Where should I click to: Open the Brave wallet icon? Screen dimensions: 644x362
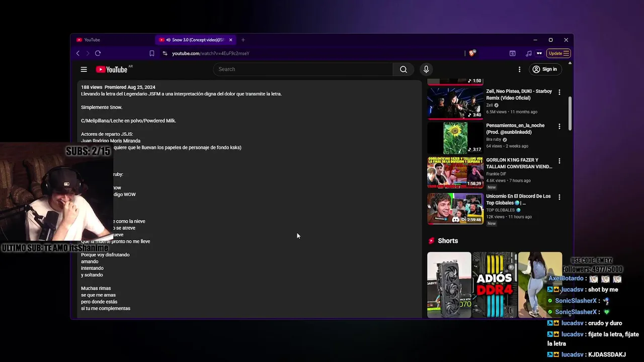[x=539, y=53]
